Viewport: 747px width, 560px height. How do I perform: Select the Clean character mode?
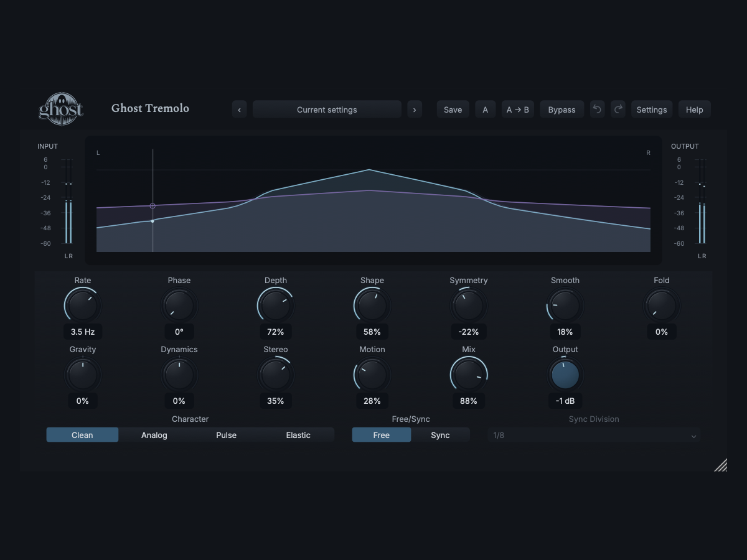tap(82, 435)
